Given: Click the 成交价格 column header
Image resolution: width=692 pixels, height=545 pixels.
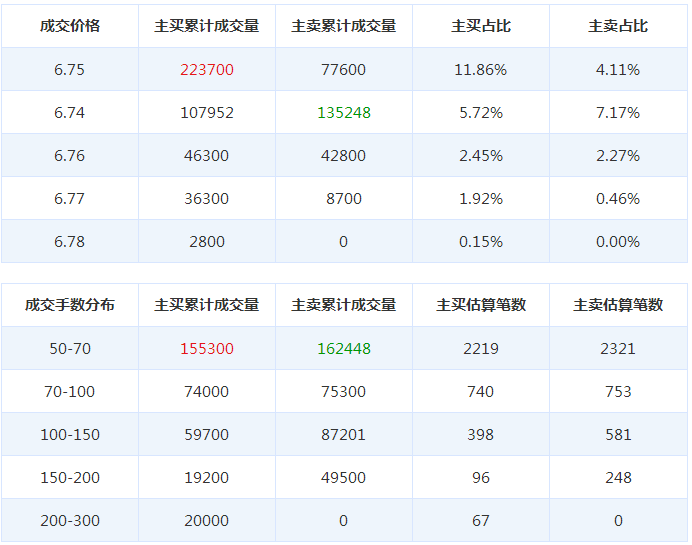Looking at the screenshot, I should pyautogui.click(x=70, y=26).
